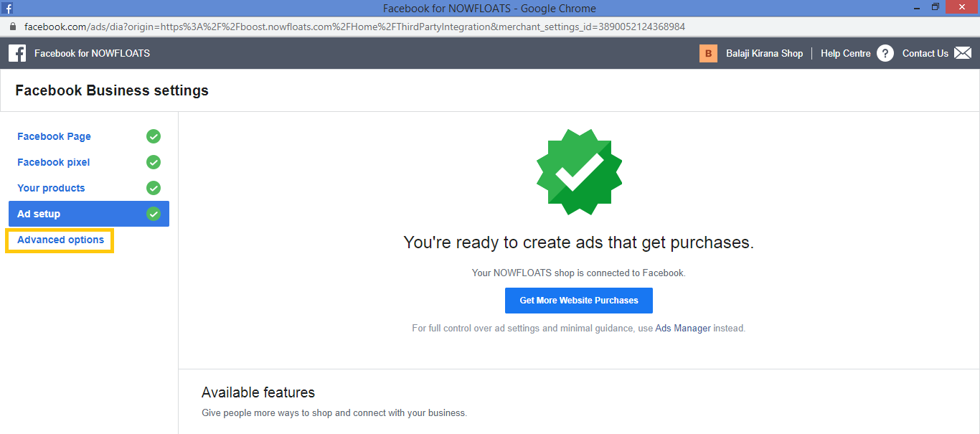Open the Facebook Page settings section
Image resolution: width=980 pixels, height=434 pixels.
coord(54,136)
